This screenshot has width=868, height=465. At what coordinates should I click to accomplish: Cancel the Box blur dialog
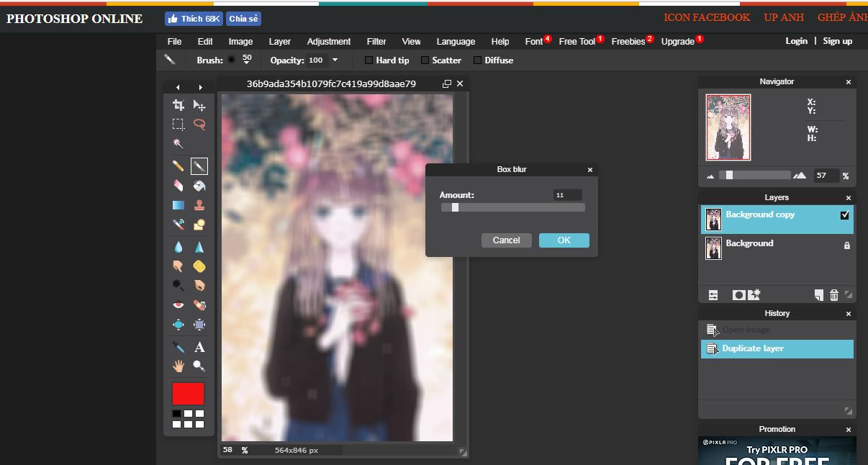point(506,240)
